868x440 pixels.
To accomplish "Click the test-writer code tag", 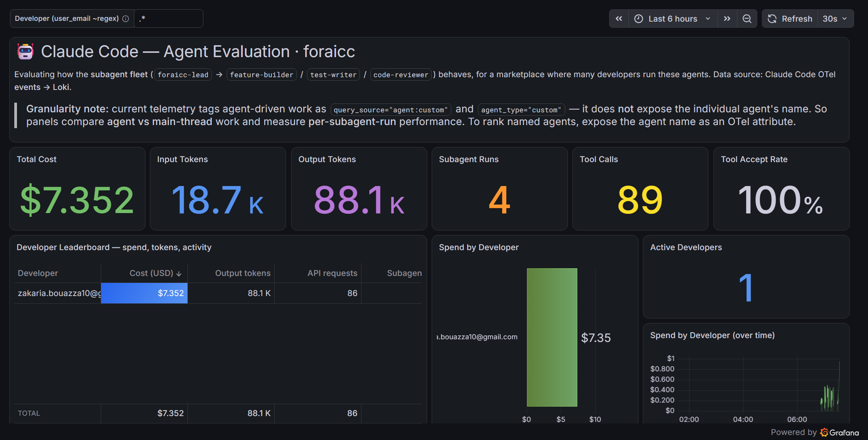I will tap(333, 74).
